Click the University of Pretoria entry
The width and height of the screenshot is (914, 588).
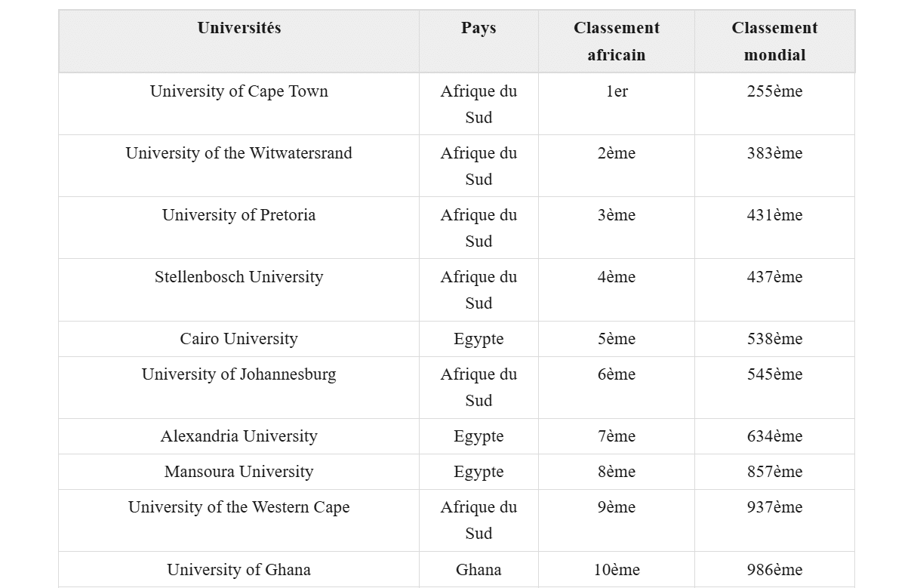click(239, 215)
